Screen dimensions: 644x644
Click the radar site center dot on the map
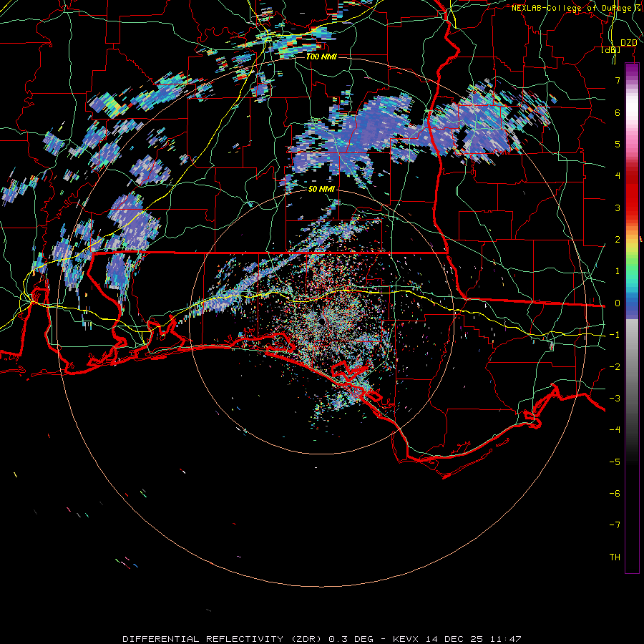click(x=321, y=321)
